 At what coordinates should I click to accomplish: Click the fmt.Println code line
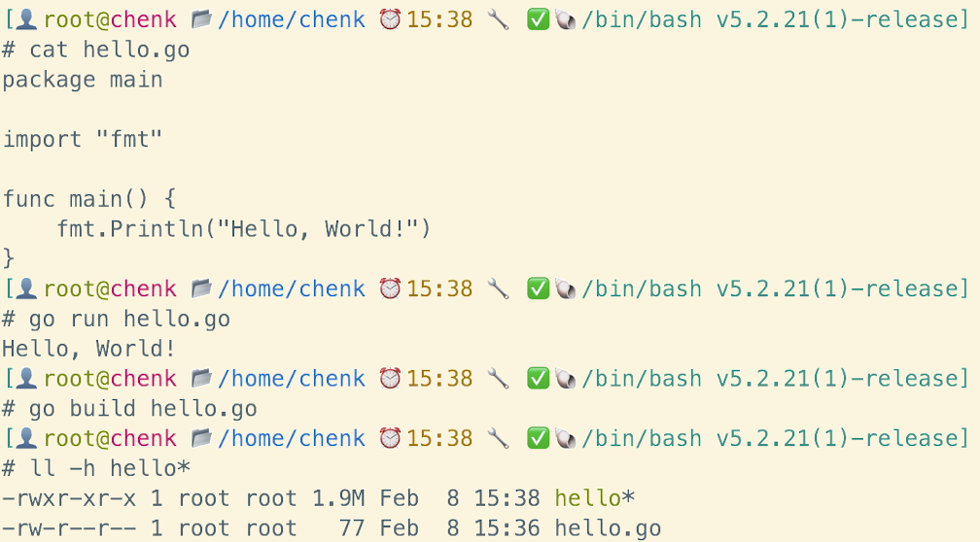point(243,229)
